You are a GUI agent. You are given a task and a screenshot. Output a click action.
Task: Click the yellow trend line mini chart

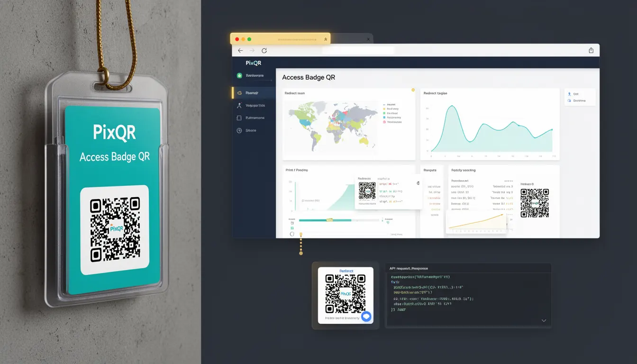point(476,221)
